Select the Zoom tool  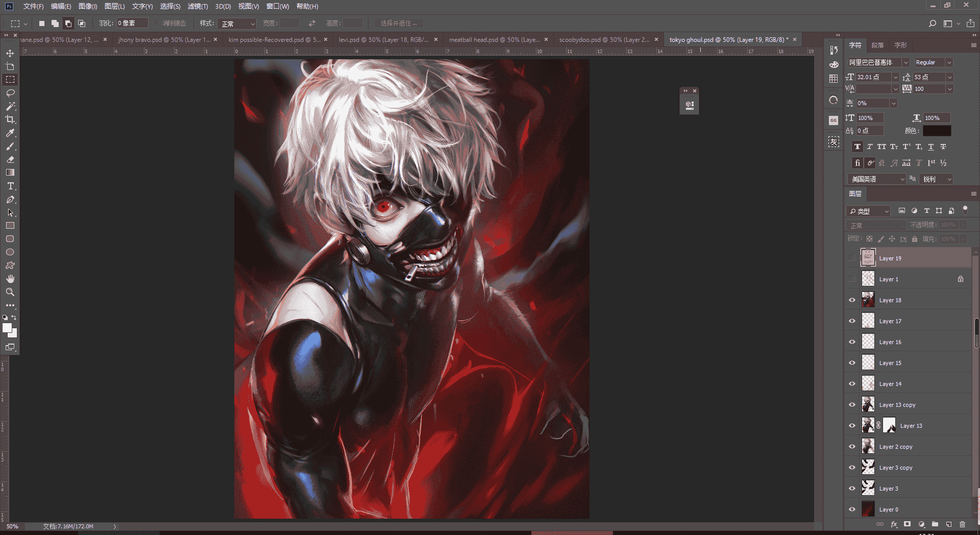click(x=10, y=292)
